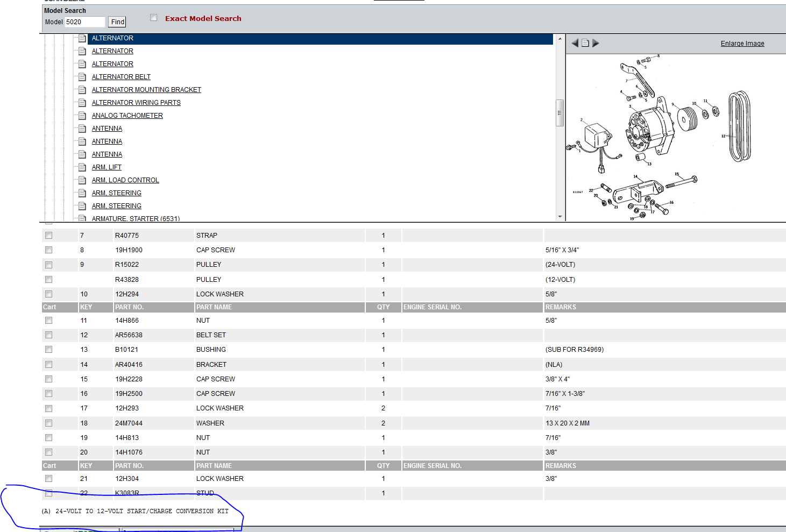Click document icon beside ARM, LOAD CONTROL
The image size is (786, 532).
pyautogui.click(x=82, y=180)
